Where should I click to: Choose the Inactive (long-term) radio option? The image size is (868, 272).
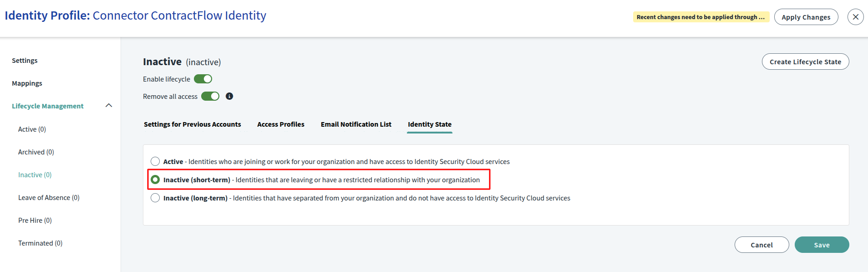point(155,198)
